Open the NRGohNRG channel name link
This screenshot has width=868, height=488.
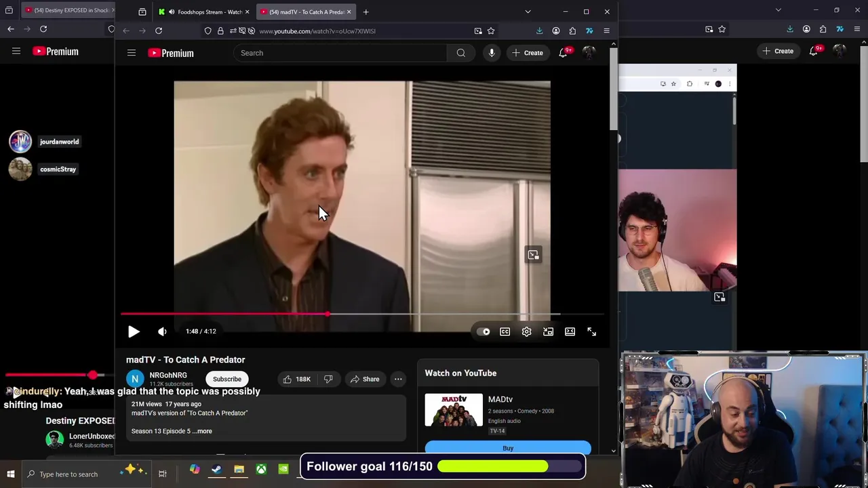tap(168, 375)
